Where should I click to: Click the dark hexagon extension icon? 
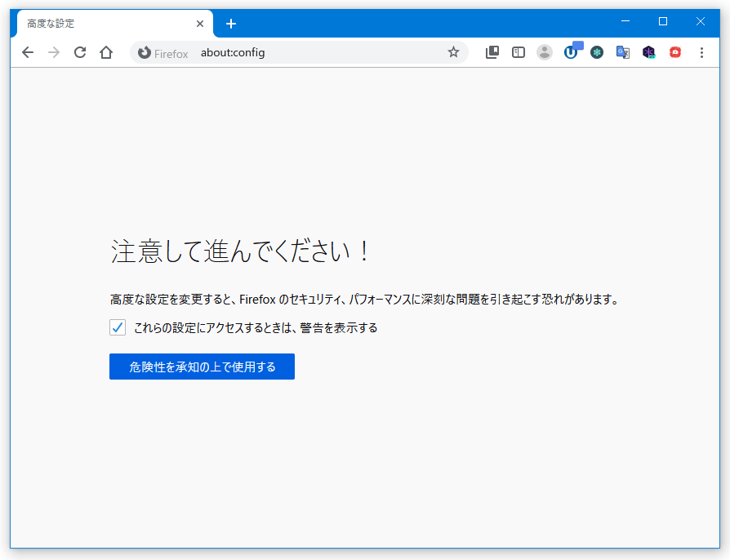point(649,52)
